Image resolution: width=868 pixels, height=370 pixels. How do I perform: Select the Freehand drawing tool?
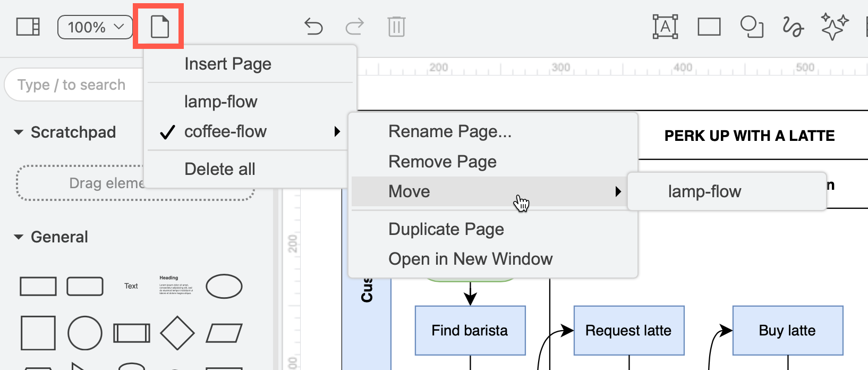tap(793, 27)
